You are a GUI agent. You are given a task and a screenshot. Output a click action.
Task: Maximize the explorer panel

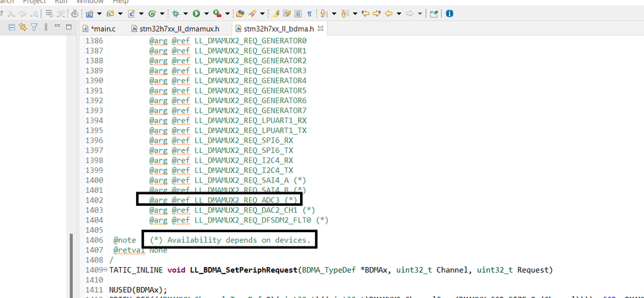point(68,26)
